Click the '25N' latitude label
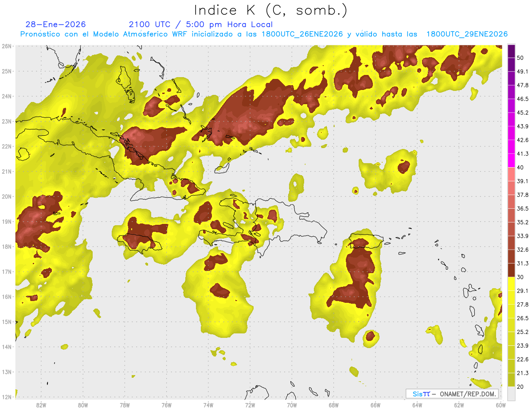Viewport: 532px width, 411px height. (7, 71)
